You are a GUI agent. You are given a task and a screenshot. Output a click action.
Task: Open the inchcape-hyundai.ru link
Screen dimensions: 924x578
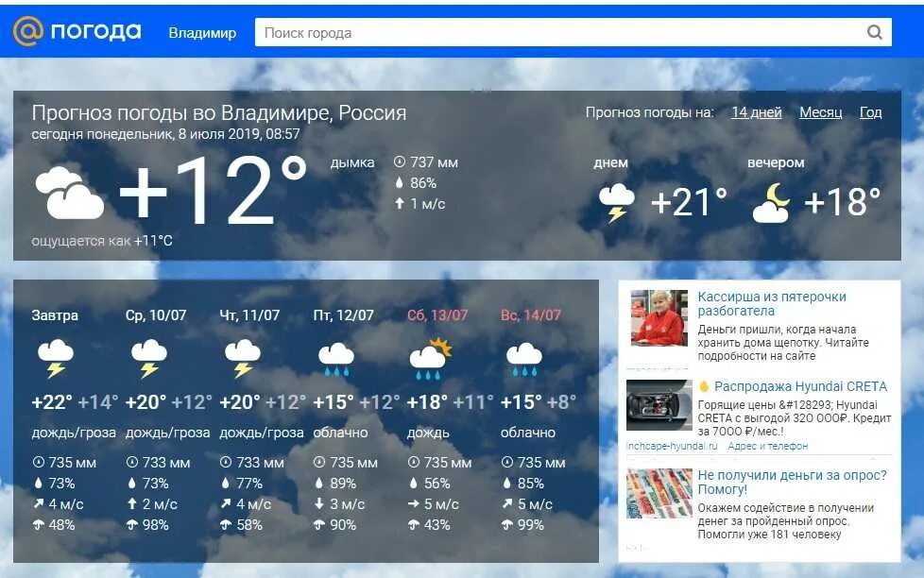pos(672,446)
